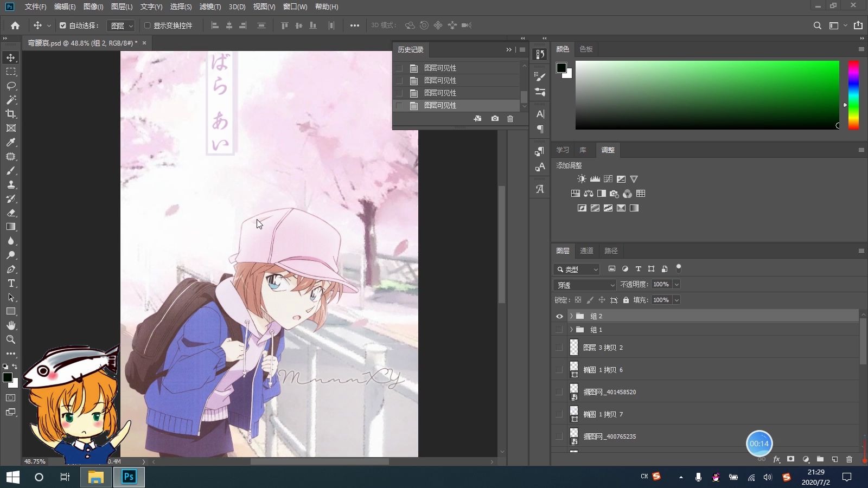Select the Crop tool
Viewport: 868px width, 488px height.
coord(11,114)
